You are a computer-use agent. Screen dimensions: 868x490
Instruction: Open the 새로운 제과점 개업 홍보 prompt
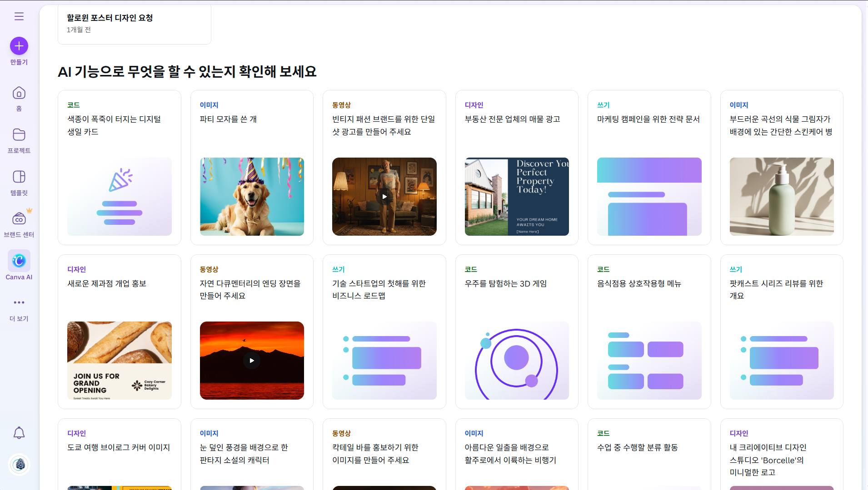[x=120, y=332]
